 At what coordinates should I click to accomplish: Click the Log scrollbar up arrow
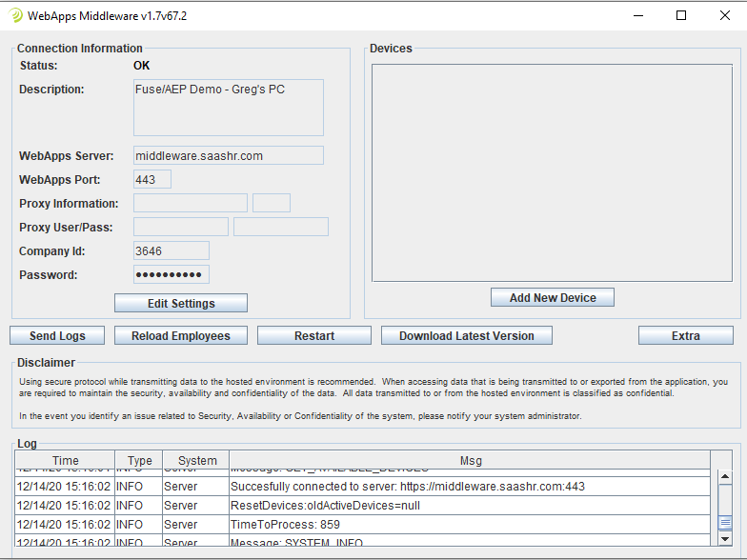tap(725, 478)
